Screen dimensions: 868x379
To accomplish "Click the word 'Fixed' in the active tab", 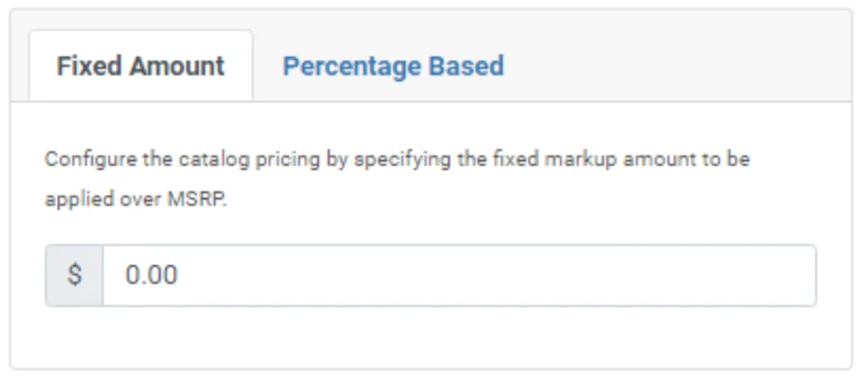I will (x=89, y=66).
